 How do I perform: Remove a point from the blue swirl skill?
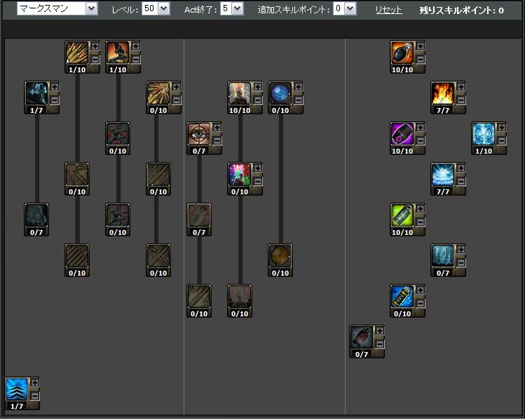(x=501, y=141)
